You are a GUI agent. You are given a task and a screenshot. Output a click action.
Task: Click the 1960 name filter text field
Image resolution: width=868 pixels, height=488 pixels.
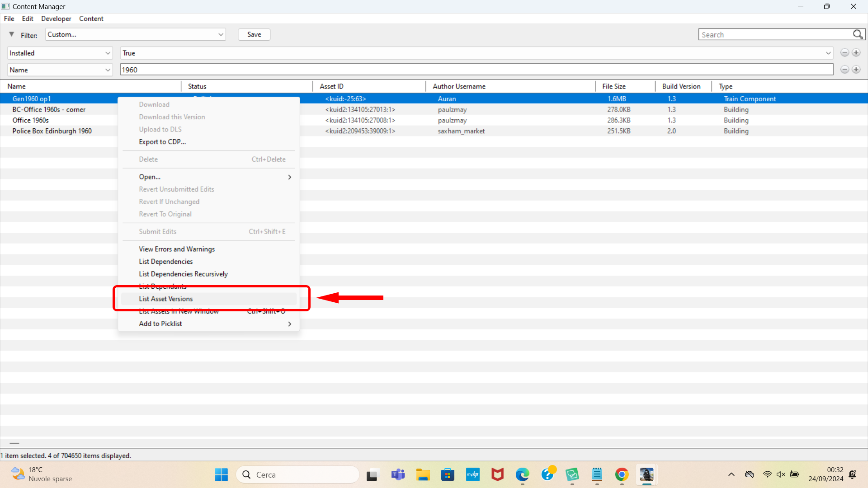pyautogui.click(x=476, y=70)
